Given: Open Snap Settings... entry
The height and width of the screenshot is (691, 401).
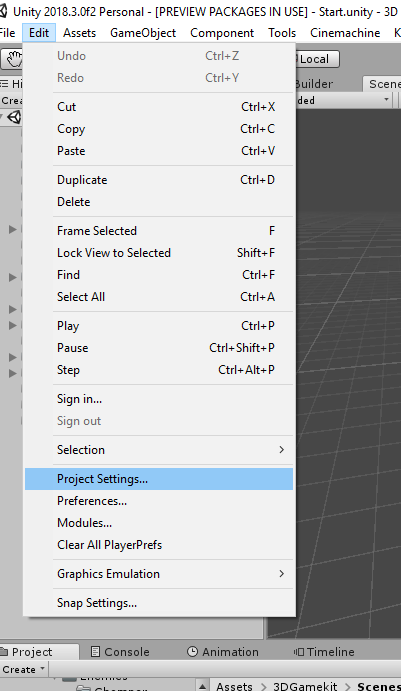Looking at the screenshot, I should coord(159,603).
